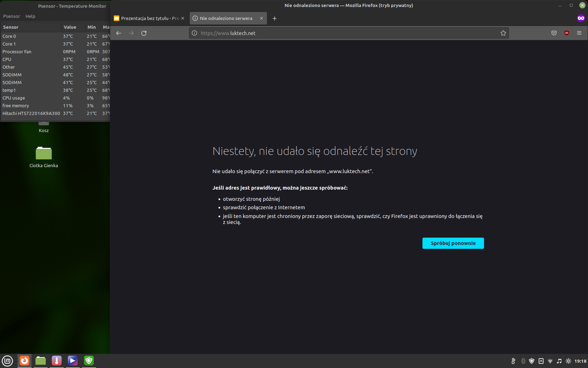Sort by the Value column header
The width and height of the screenshot is (588, 368).
click(x=70, y=27)
